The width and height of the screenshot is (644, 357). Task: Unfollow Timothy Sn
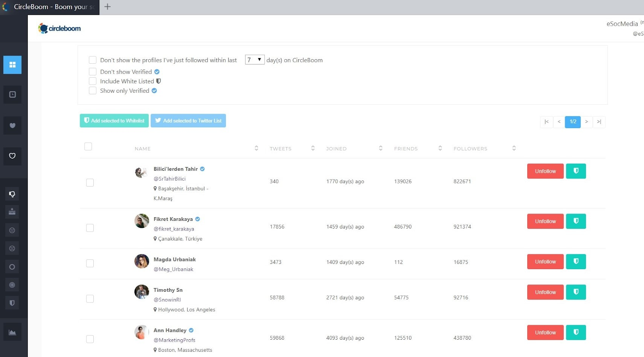point(545,292)
